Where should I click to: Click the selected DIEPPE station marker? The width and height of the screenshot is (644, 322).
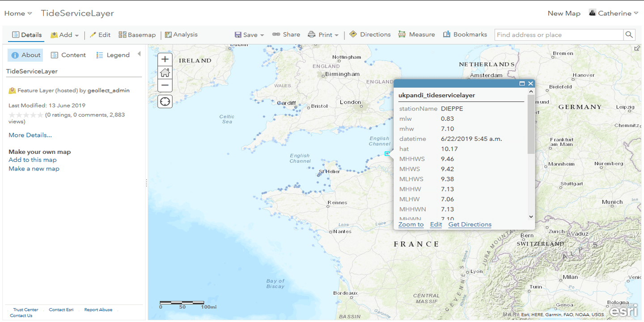pos(387,153)
